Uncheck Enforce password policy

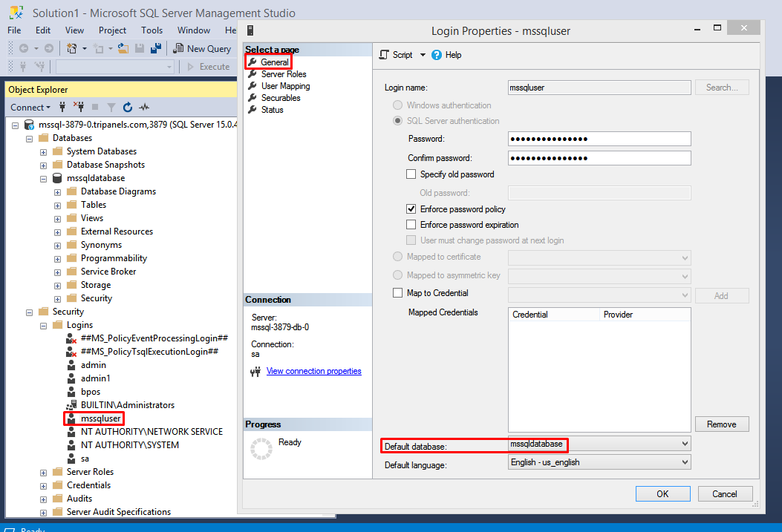[411, 209]
